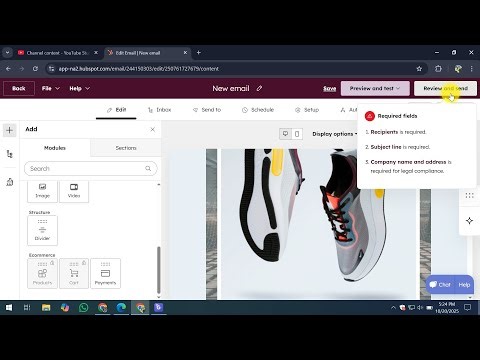Switch to the desktop preview
Screen dimensions: 480x360
click(x=285, y=134)
